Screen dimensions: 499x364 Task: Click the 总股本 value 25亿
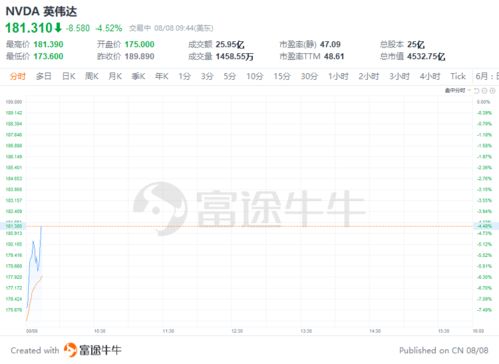(x=416, y=44)
